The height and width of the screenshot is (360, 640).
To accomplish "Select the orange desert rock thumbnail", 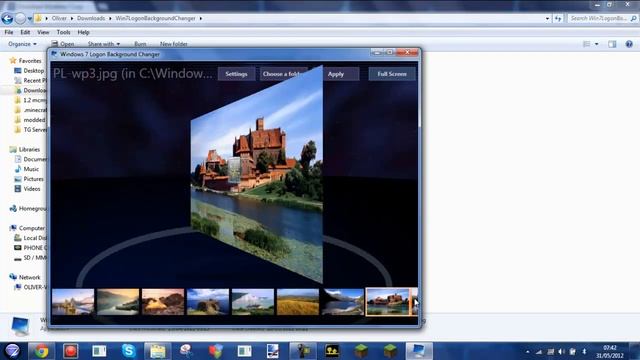I will click(163, 302).
